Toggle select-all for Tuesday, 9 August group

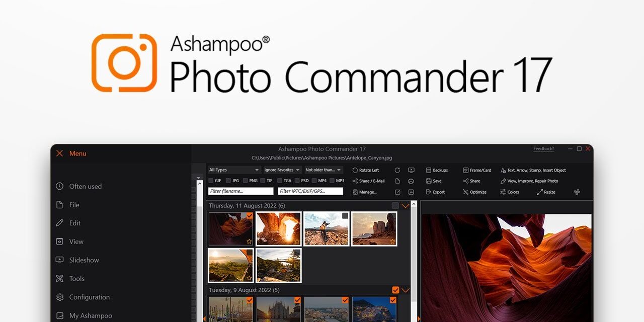pyautogui.click(x=395, y=290)
